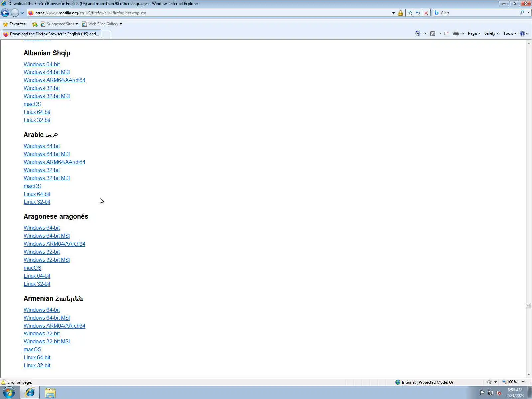Viewport: 532px width, 399px height.
Task: Toggle the Compatibility View icon
Action: coord(410,13)
